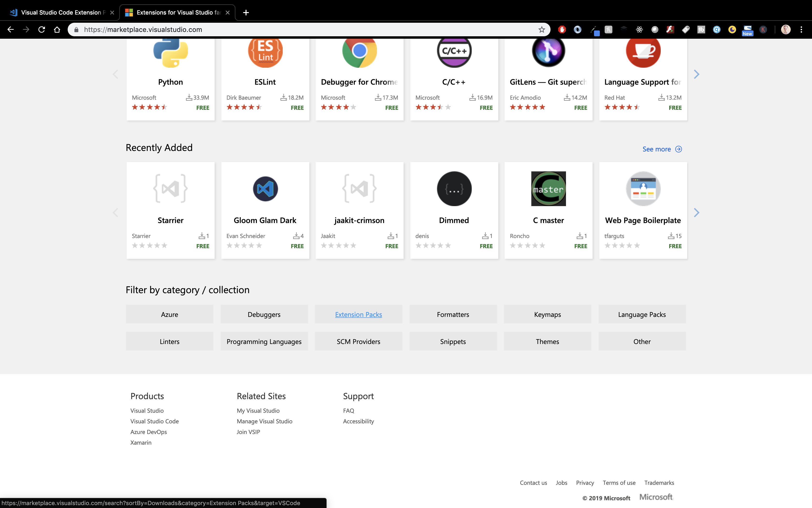Click the React DevTools extension icon
The image size is (812, 508).
(639, 30)
